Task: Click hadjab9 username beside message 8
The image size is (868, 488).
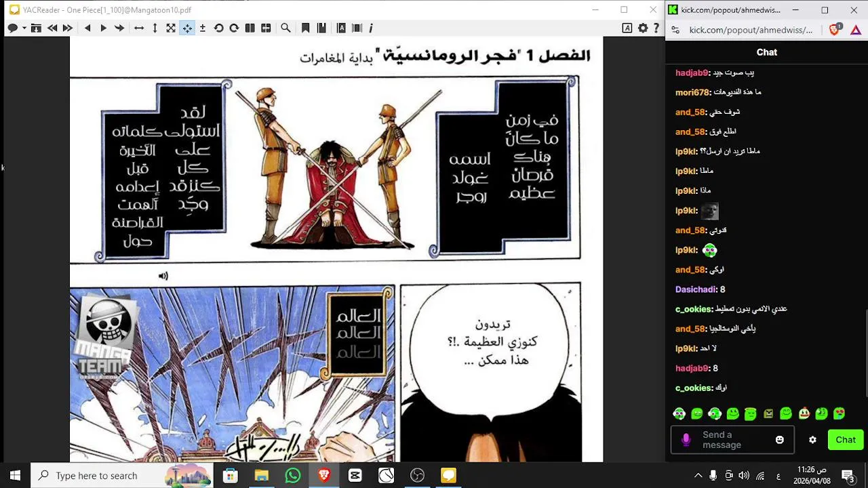Action: point(692,368)
